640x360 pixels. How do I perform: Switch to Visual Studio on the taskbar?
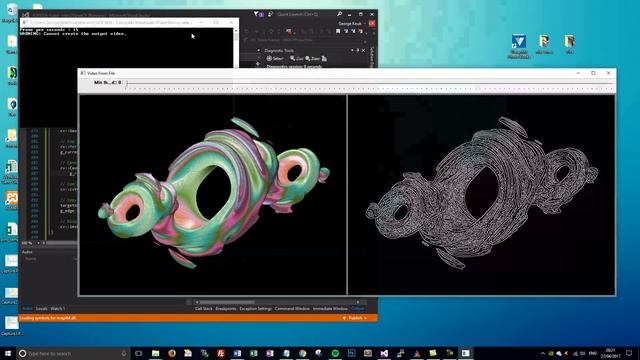(384, 353)
